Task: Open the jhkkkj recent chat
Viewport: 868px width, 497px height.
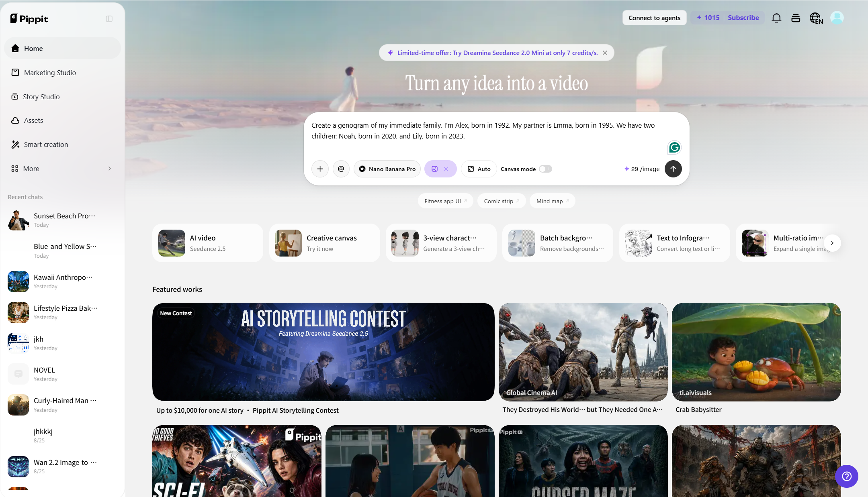Action: [x=62, y=436]
